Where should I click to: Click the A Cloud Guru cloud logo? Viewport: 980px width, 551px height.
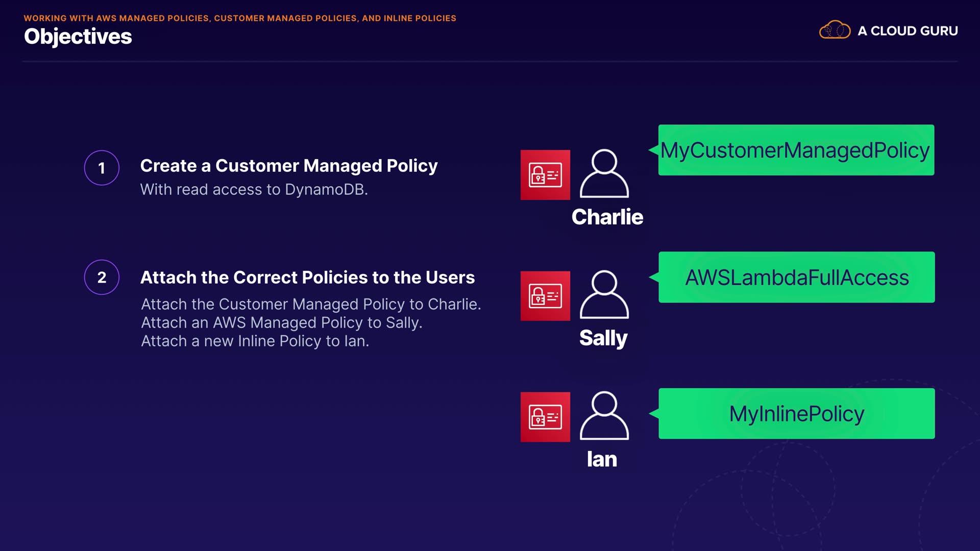pos(835,30)
